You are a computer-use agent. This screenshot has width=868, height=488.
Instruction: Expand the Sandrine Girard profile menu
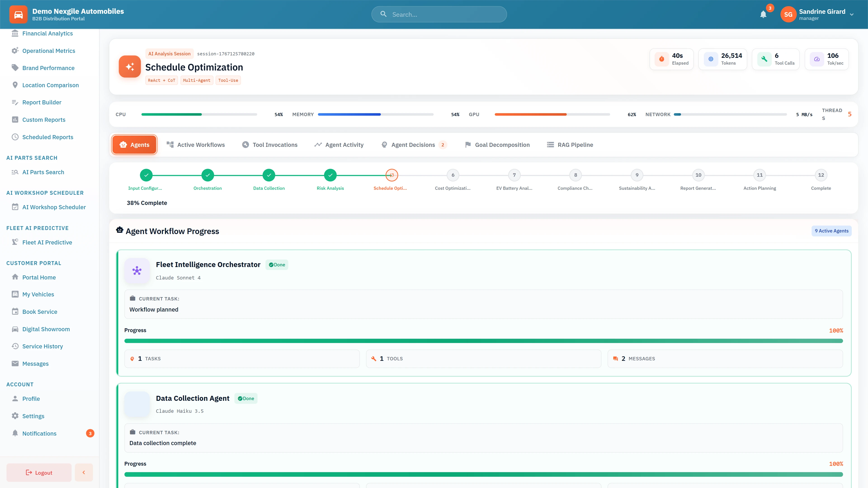coord(822,14)
